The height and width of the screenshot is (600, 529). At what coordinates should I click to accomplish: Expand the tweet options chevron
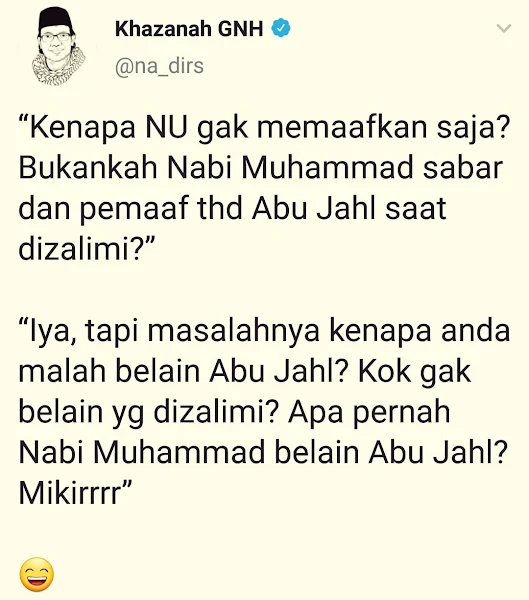click(503, 28)
